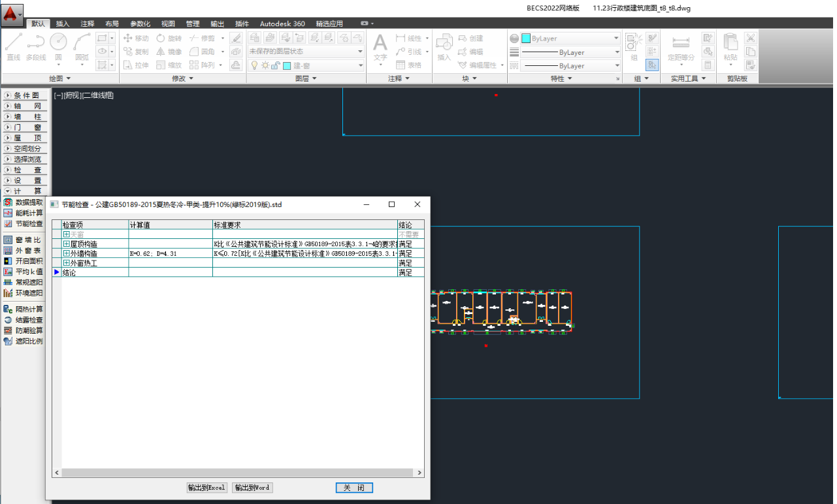Toggle the layer lightbulb on/off icon
This screenshot has height=504, width=837.
(254, 65)
